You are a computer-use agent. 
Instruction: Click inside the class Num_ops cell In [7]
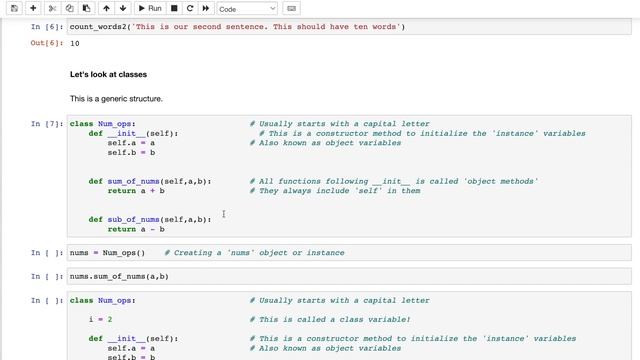(x=349, y=176)
